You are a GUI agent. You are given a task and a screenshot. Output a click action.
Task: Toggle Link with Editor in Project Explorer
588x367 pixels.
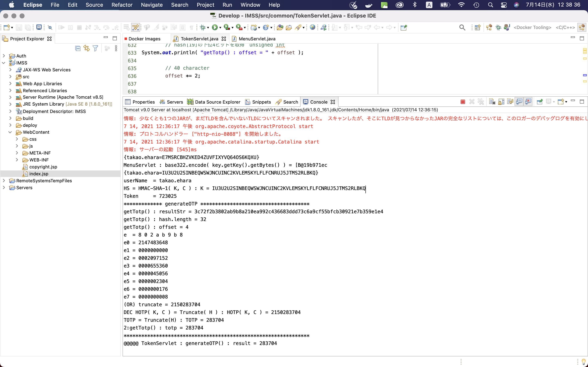(x=87, y=48)
